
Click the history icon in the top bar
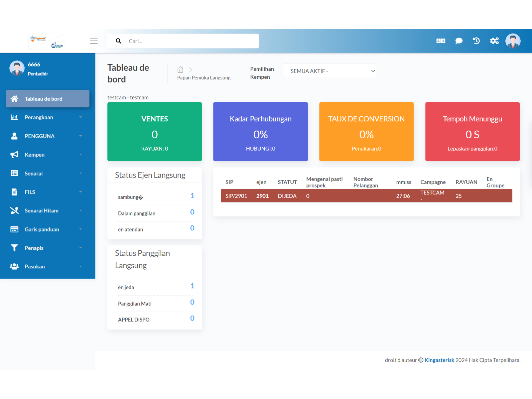pos(476,41)
